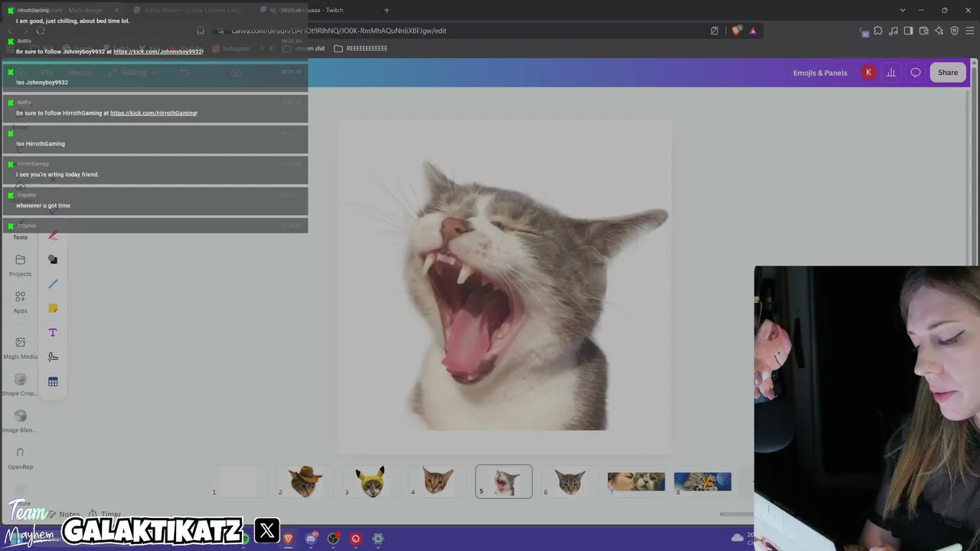Viewport: 980px width, 551px height.
Task: Open the comments speech bubble icon
Action: [x=916, y=73]
